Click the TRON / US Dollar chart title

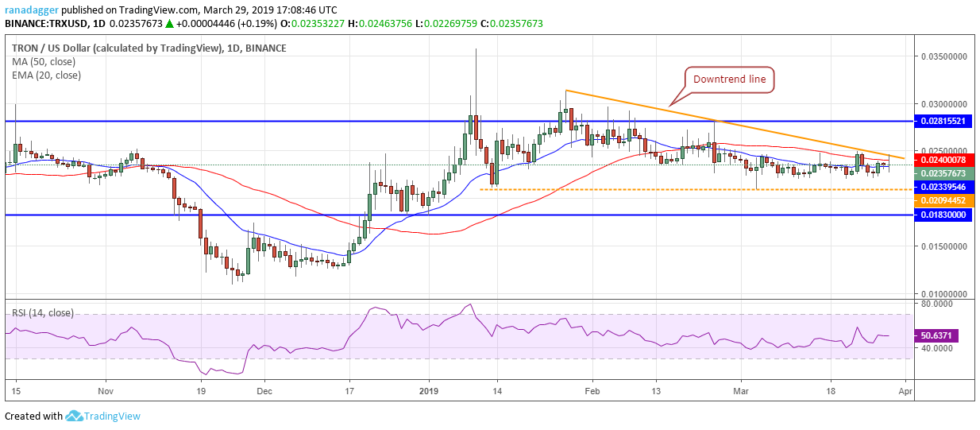(149, 48)
